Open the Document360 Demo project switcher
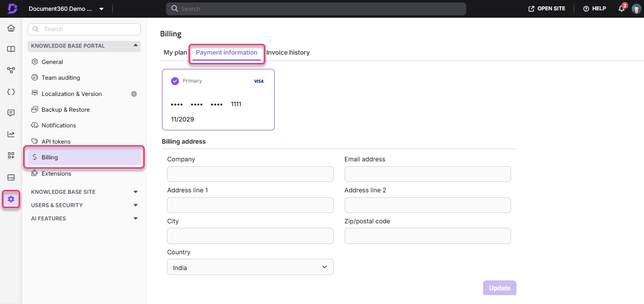644x304 pixels. click(66, 9)
